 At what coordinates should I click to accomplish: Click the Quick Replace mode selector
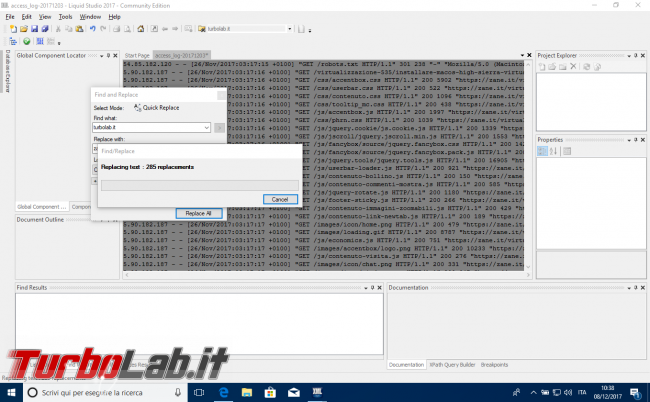tap(157, 108)
